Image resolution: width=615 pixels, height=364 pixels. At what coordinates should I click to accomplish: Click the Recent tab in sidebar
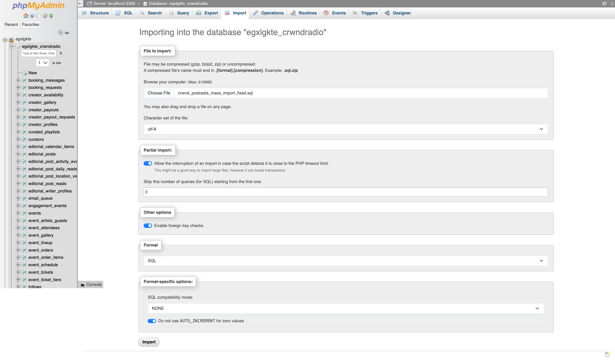[11, 25]
